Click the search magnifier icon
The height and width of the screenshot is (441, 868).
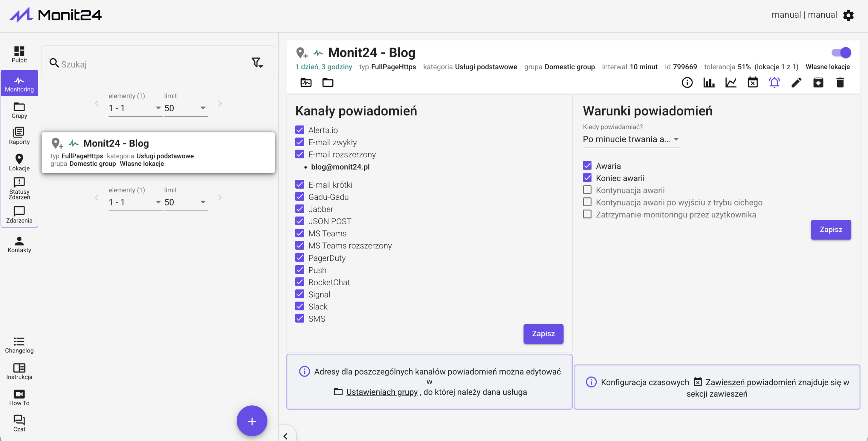(54, 63)
